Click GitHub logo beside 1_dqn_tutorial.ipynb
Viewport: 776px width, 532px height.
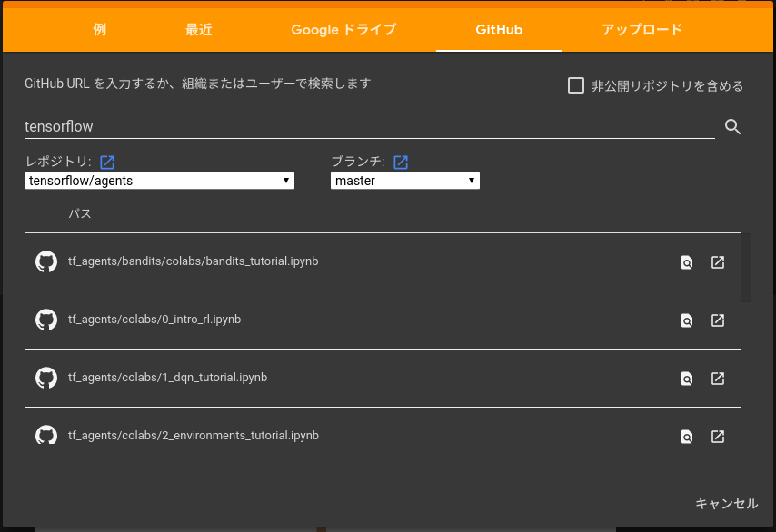pyautogui.click(x=46, y=378)
